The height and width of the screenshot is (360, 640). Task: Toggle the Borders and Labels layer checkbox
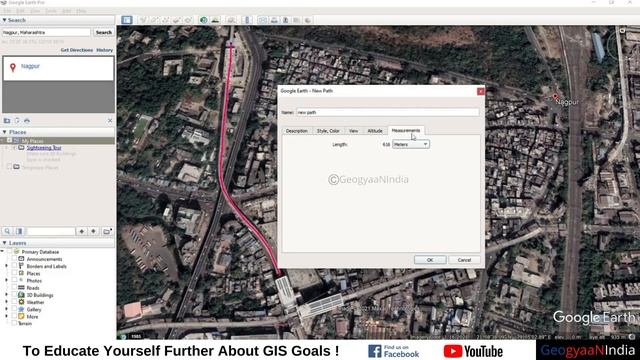[x=14, y=266]
